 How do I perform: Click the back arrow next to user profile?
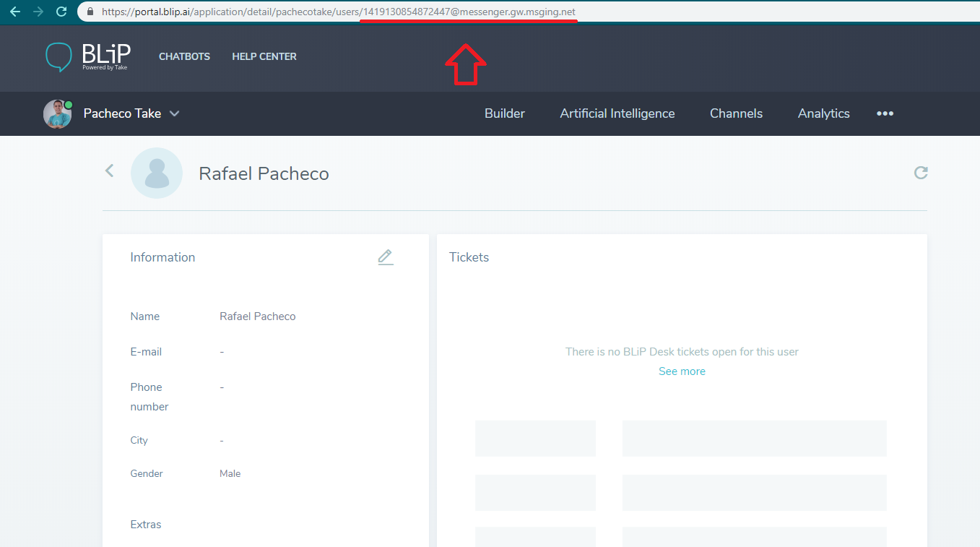point(109,171)
